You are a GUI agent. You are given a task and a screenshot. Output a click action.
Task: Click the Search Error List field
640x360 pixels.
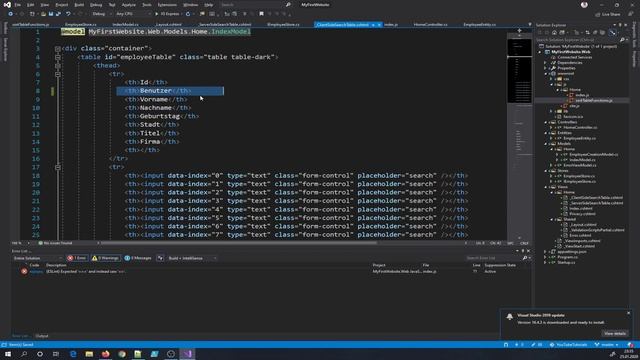[493, 258]
